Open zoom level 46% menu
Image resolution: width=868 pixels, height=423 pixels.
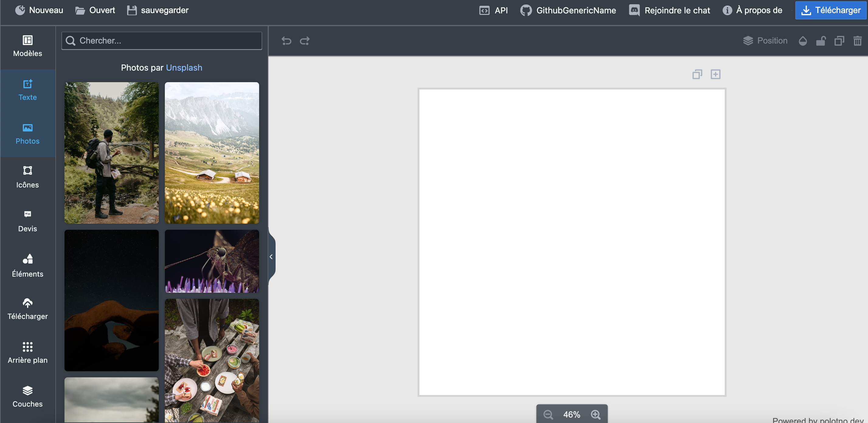[571, 414]
